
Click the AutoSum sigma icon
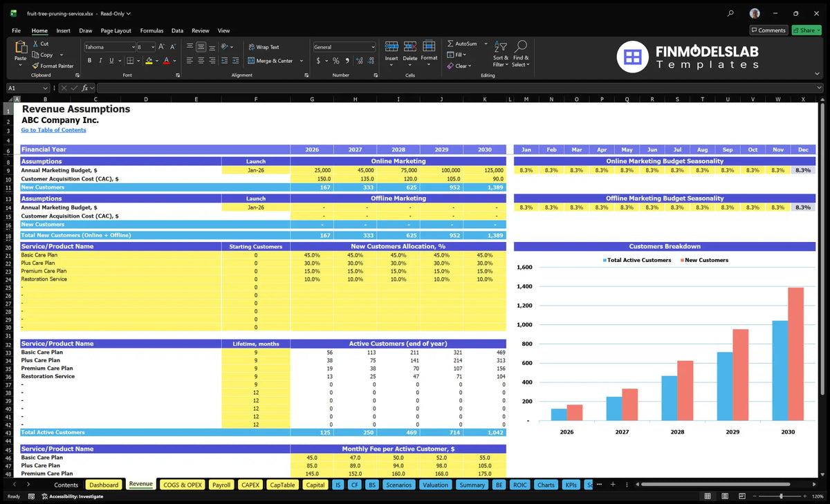451,44
